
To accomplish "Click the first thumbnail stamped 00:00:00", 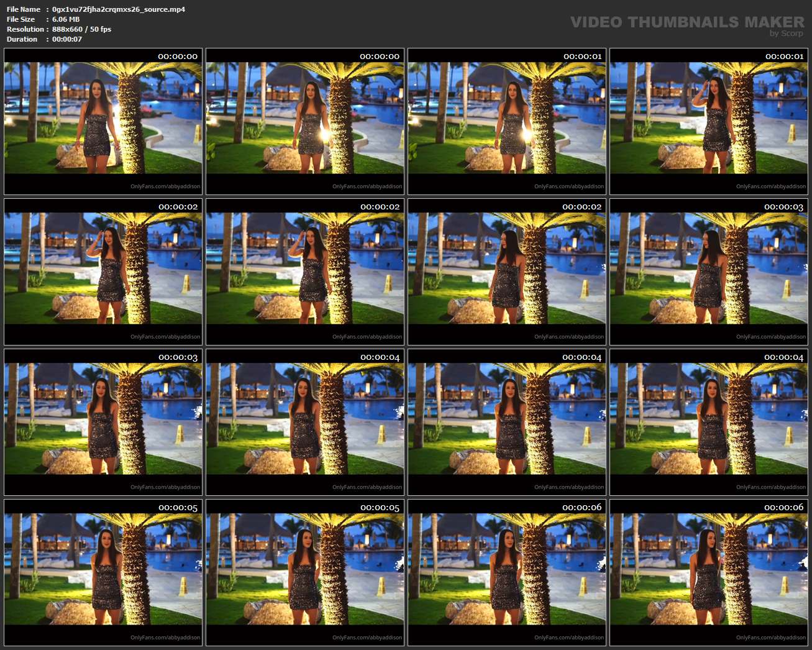I will tap(103, 121).
